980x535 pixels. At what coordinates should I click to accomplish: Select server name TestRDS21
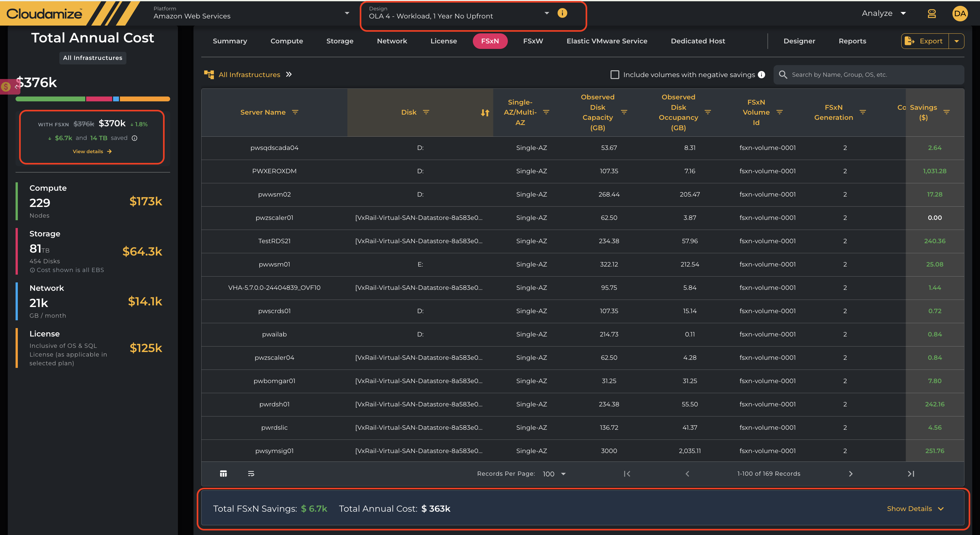click(274, 241)
